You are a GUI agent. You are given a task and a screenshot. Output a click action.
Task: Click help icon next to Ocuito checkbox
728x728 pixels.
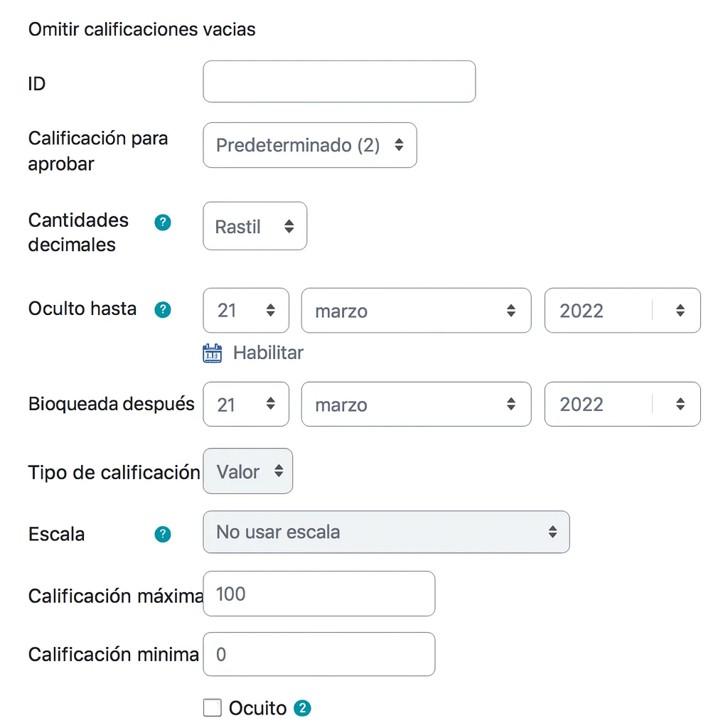(x=303, y=708)
